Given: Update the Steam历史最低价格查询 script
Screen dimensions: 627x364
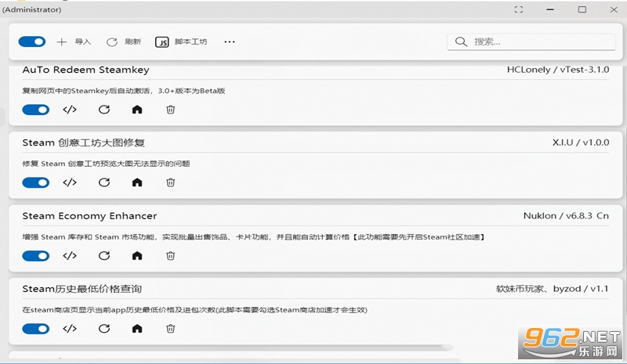Looking at the screenshot, I should (104, 329).
